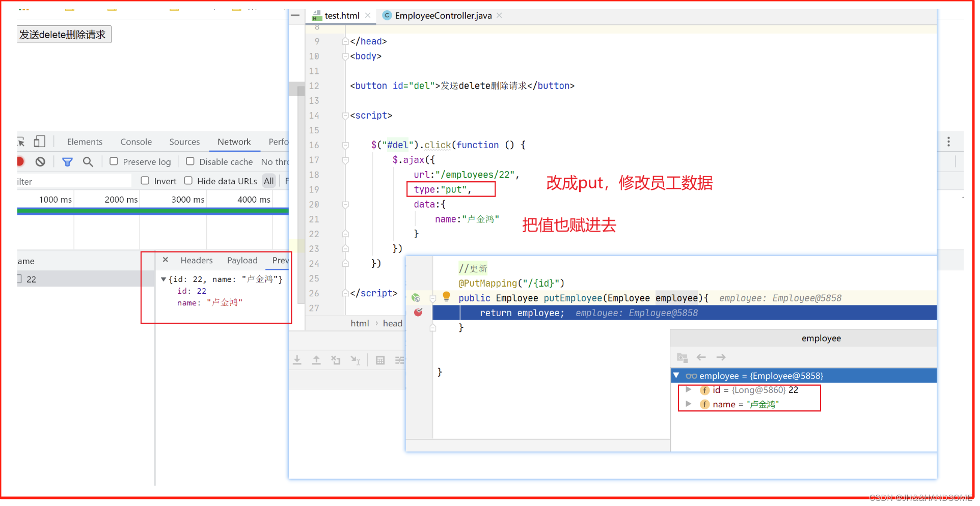Image resolution: width=980 pixels, height=506 pixels.
Task: Click the head breadcrumb in editor
Action: coord(393,323)
